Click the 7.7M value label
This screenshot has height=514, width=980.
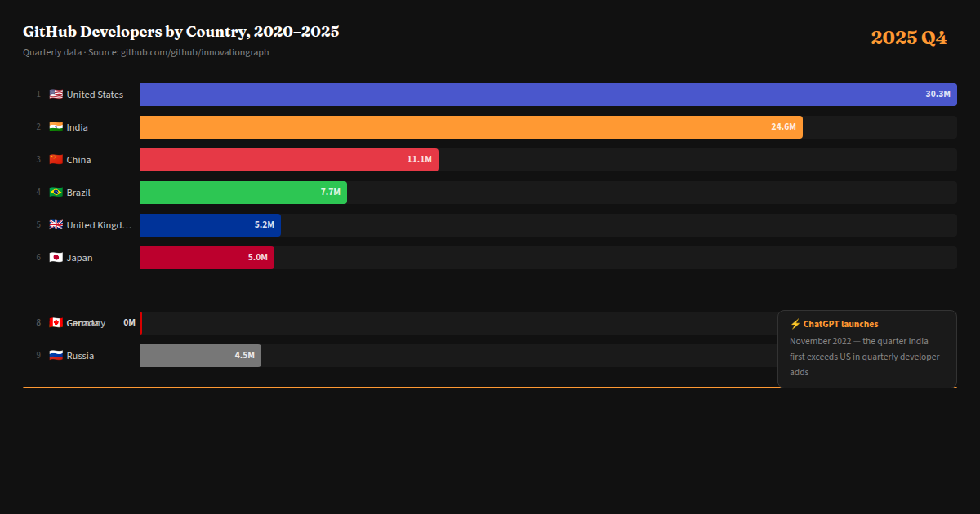[330, 193]
